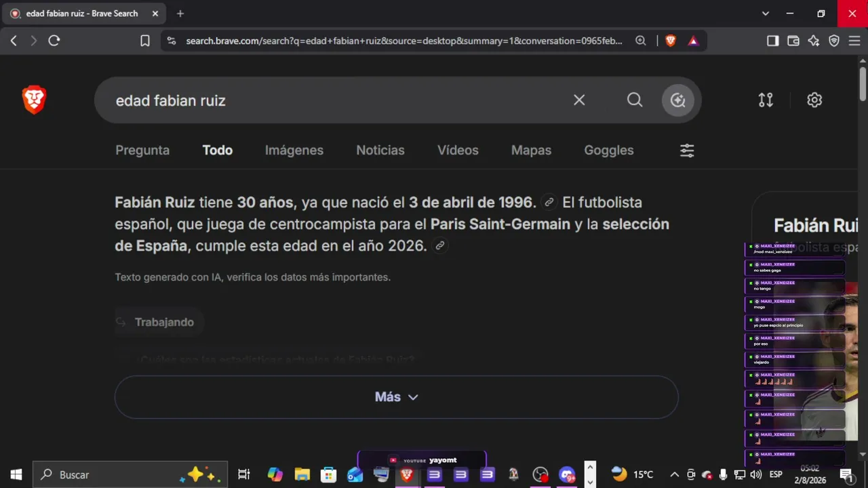Viewport: 868px width, 488px height.
Task: Focus the browser address bar URL
Action: pos(404,41)
